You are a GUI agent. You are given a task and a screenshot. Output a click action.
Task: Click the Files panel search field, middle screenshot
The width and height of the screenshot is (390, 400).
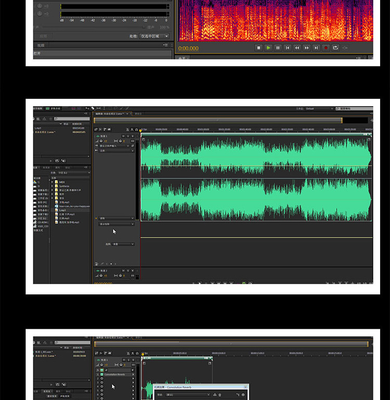click(x=72, y=119)
